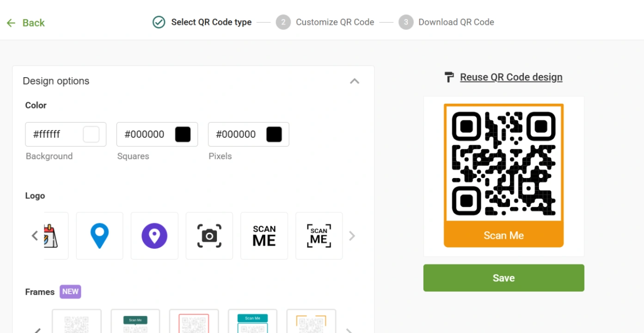Select the SCAN ME text logo
This screenshot has width=644, height=333.
pyautogui.click(x=264, y=235)
